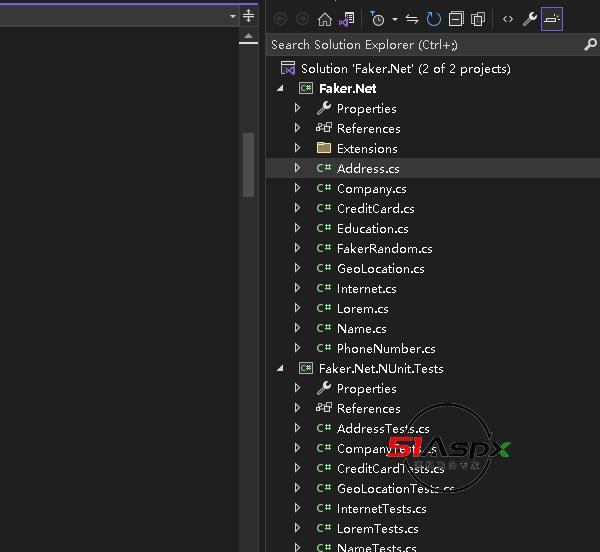Collapse all nodes in Solution Explorer
Viewport: 600px width, 552px height.
pyautogui.click(x=456, y=19)
